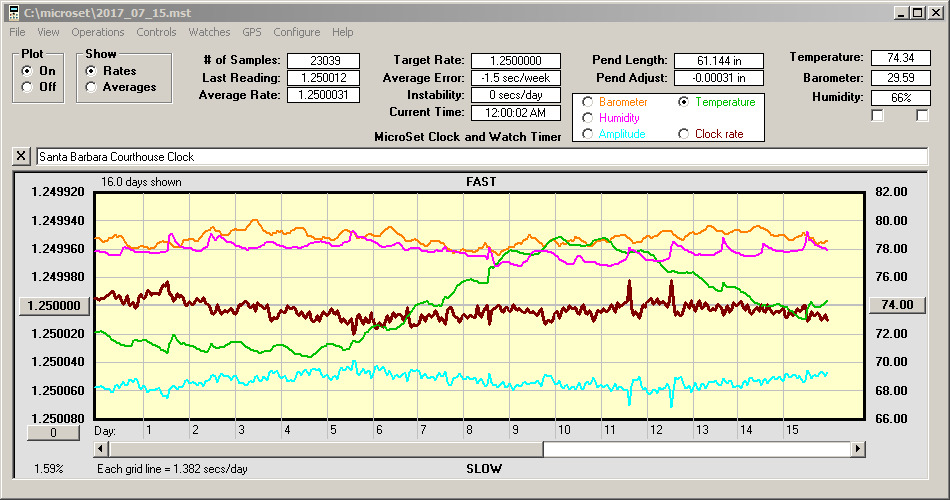Choose the Barometer plot radio button
The image size is (950, 500).
coord(588,102)
